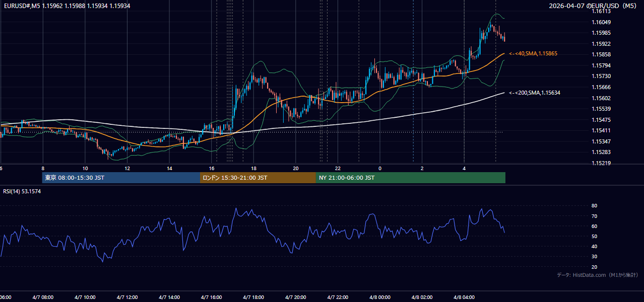Click the hour label 16 under the price chart
This screenshot has height=302, width=644.
click(212, 168)
